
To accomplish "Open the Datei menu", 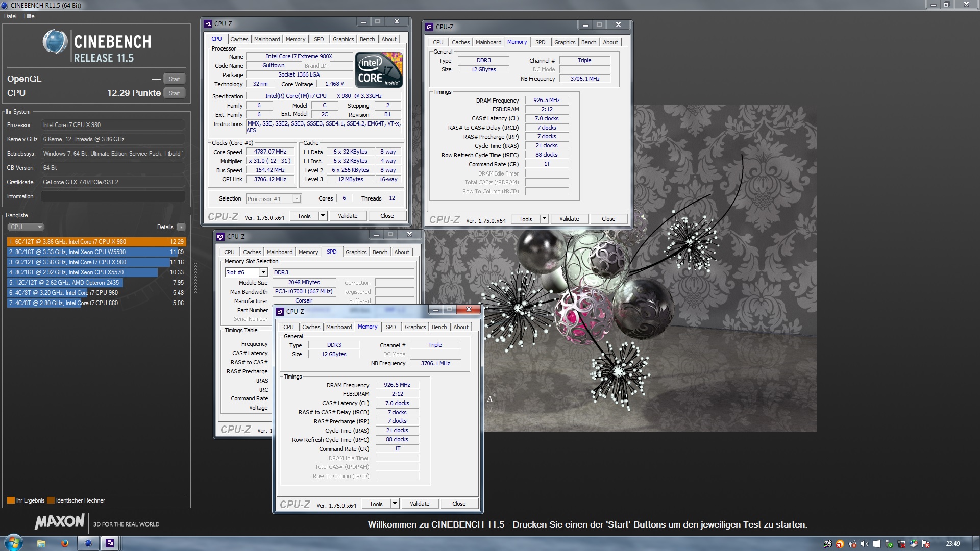I will click(10, 16).
